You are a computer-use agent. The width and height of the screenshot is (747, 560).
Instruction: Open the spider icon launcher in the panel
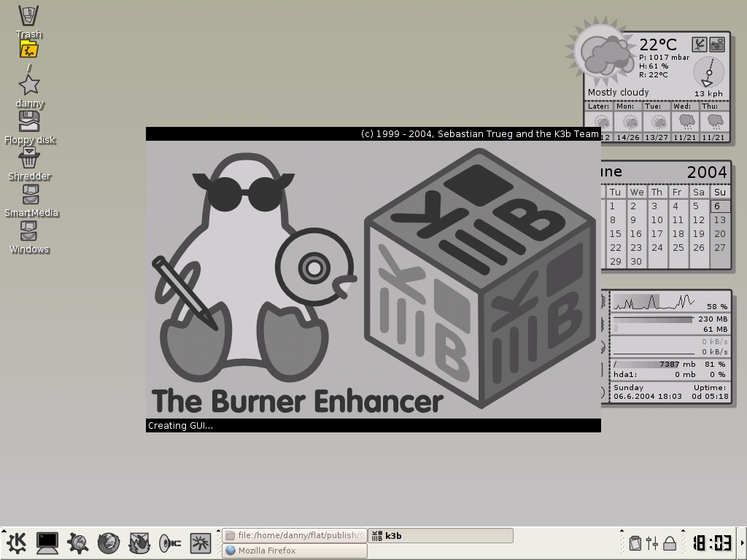click(201, 543)
